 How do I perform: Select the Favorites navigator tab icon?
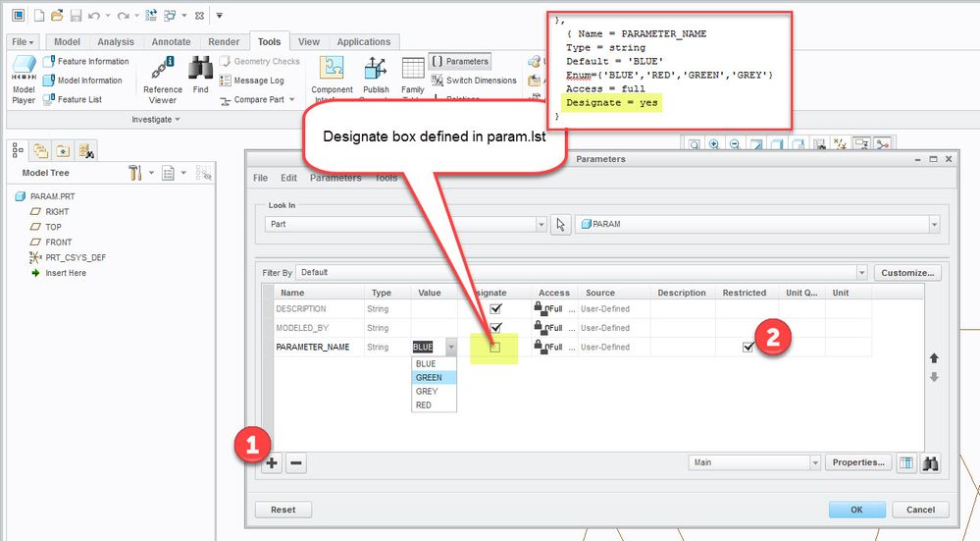pyautogui.click(x=63, y=151)
